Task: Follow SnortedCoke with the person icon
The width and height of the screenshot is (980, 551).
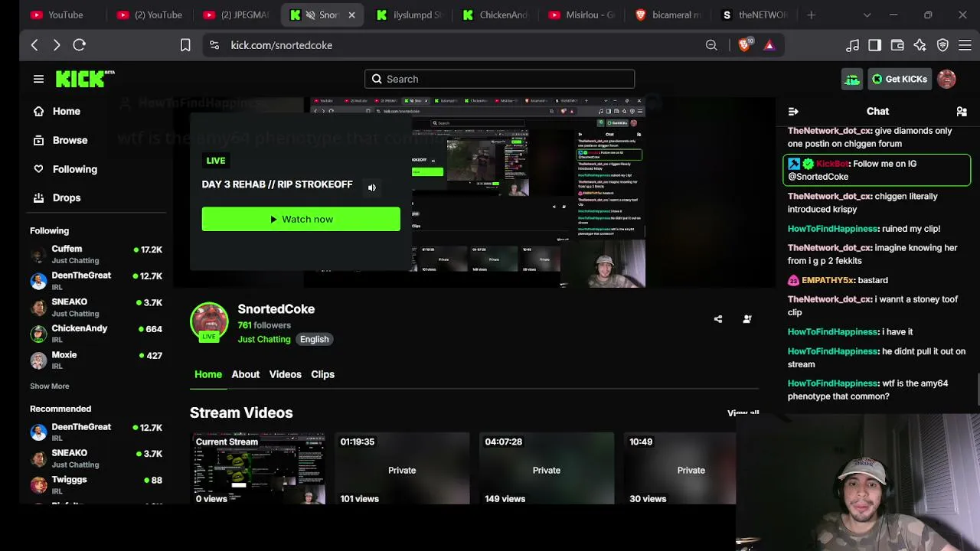Action: (x=747, y=319)
